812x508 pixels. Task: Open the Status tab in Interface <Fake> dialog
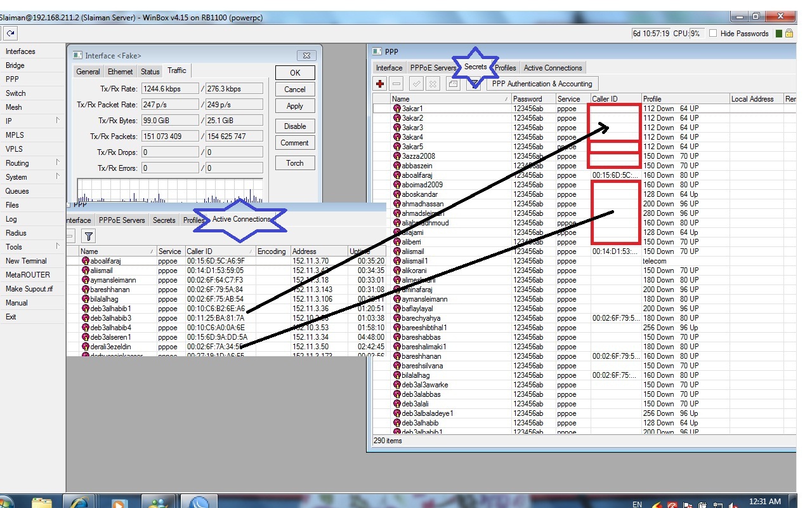click(x=150, y=72)
